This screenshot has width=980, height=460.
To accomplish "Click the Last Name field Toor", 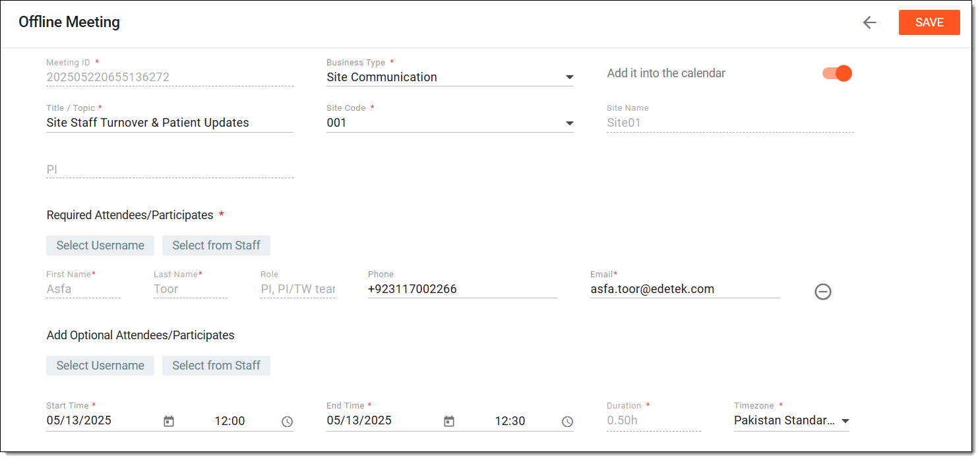I will point(191,289).
